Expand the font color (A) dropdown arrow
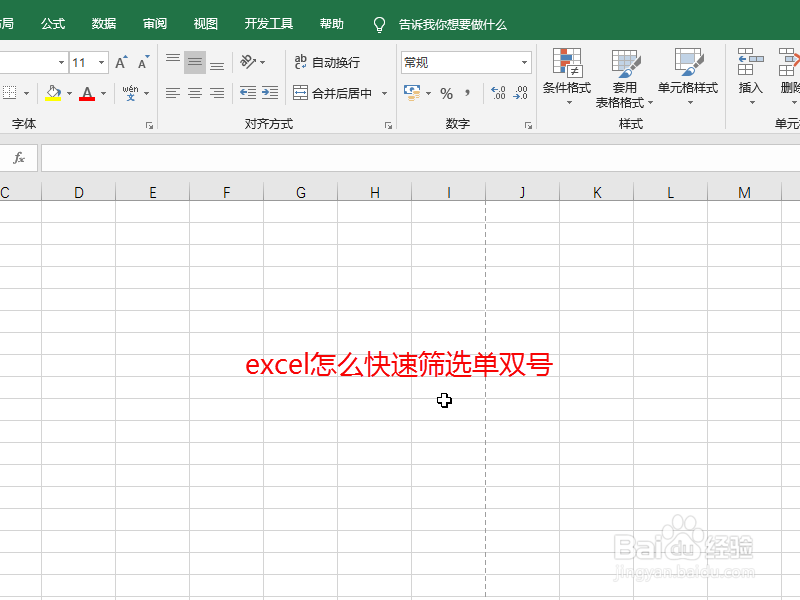 (101, 93)
